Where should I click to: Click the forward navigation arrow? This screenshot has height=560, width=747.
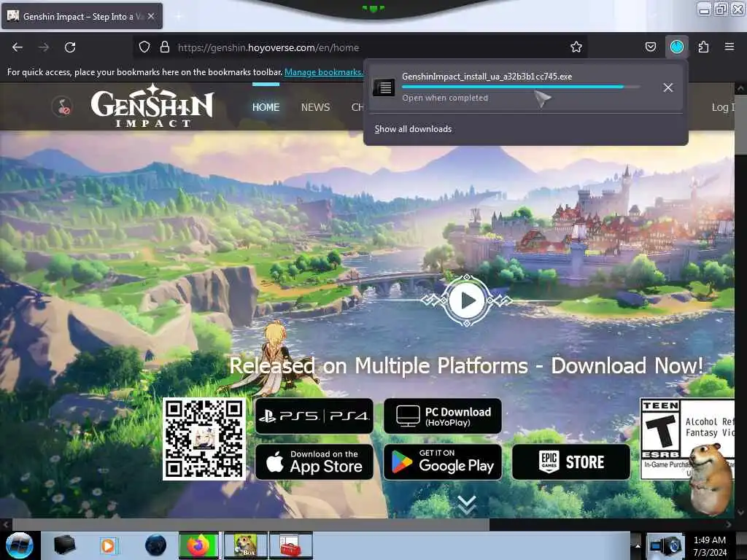(44, 47)
